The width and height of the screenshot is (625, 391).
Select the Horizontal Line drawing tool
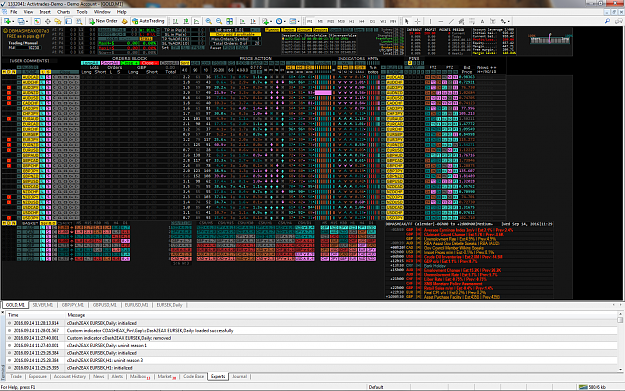pyautogui.click(x=440, y=21)
